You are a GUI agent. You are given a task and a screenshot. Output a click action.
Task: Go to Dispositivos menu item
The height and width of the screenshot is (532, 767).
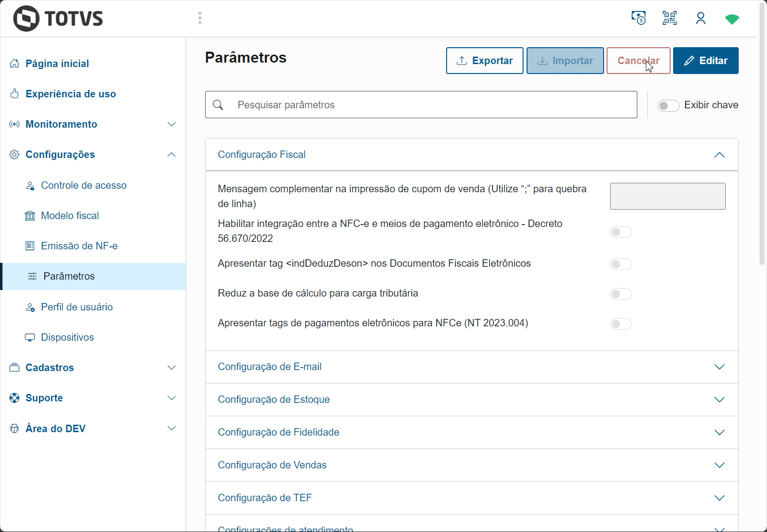[x=68, y=337]
